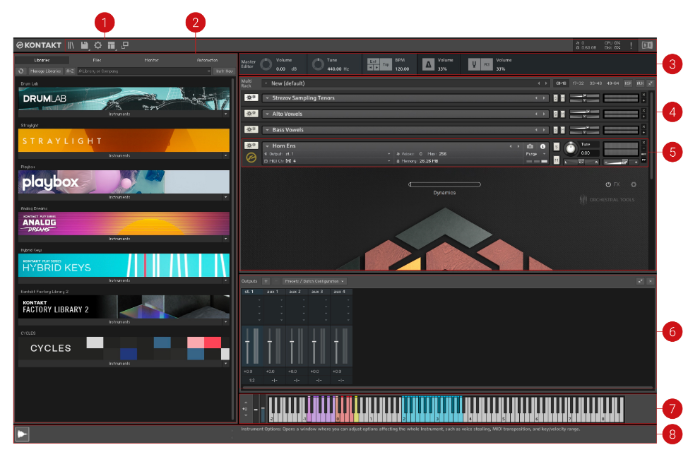Refresh the library list
The image size is (700, 457).
21,71
